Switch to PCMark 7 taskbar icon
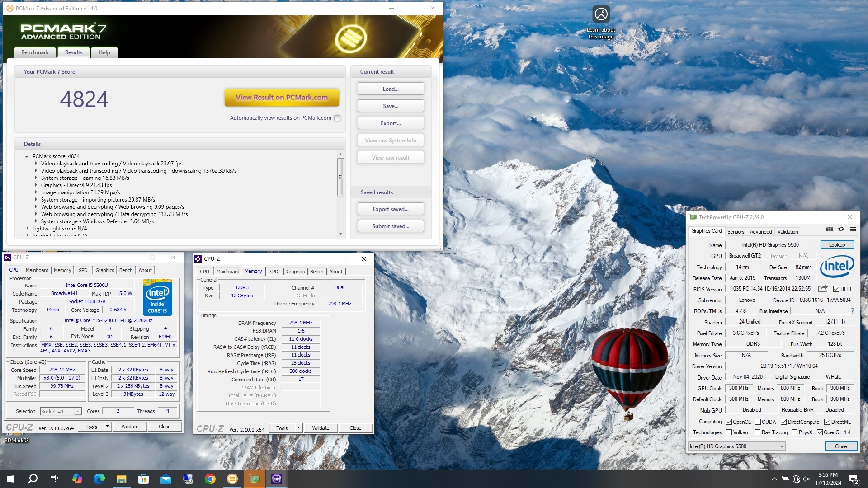Image resolution: width=868 pixels, height=488 pixels. [x=232, y=479]
